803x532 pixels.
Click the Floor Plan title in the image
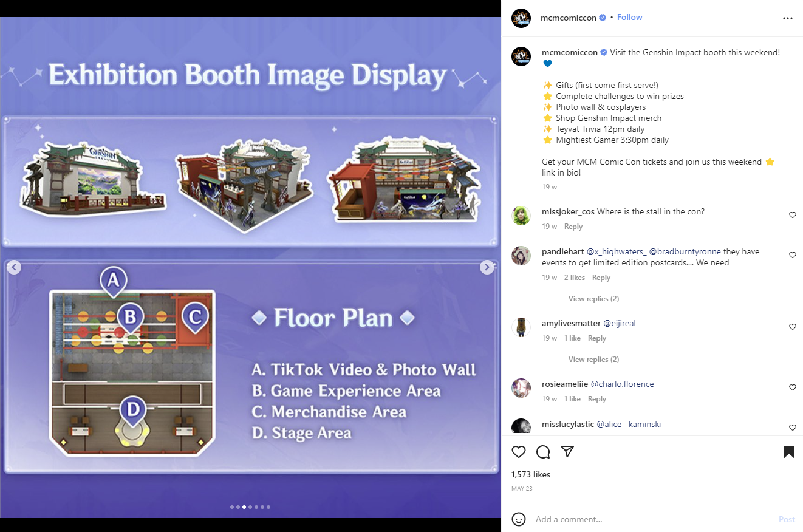(333, 318)
